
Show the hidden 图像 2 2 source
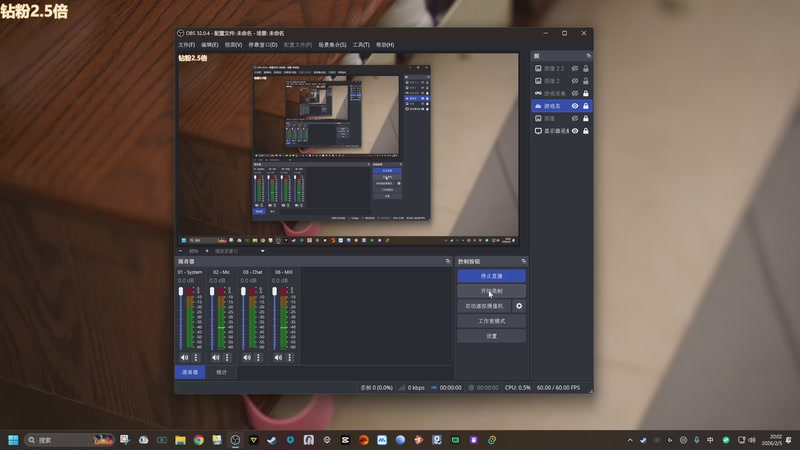click(x=574, y=67)
